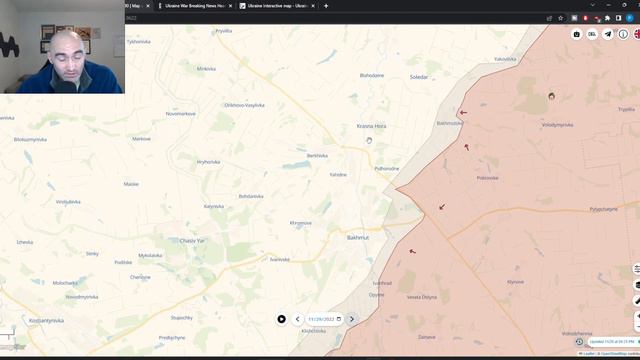
Task: Switch to the Ukraine War Breaking News tab
Action: click(x=195, y=6)
